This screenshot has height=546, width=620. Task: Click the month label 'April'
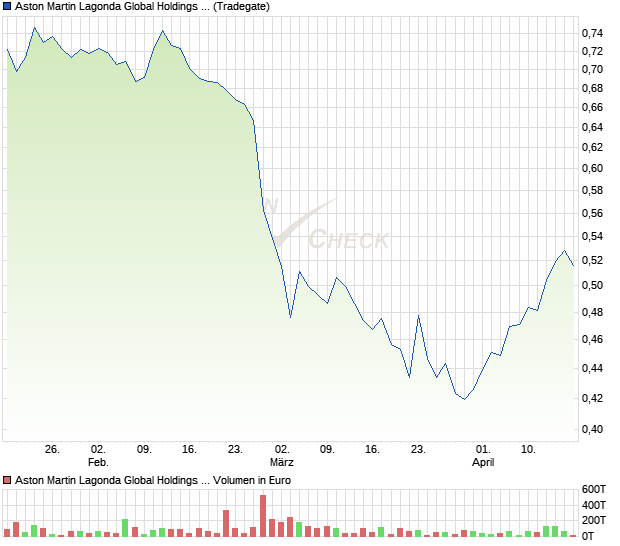(x=483, y=463)
